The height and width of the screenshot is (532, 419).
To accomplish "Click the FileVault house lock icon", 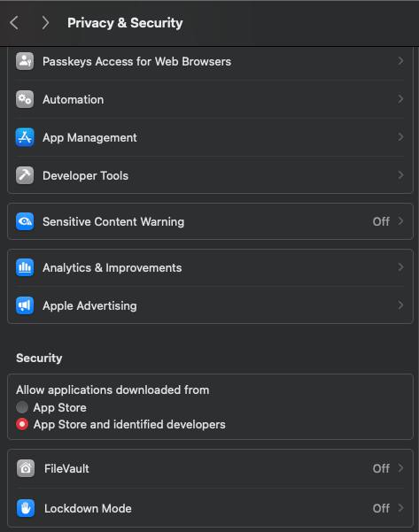I will pos(26,468).
